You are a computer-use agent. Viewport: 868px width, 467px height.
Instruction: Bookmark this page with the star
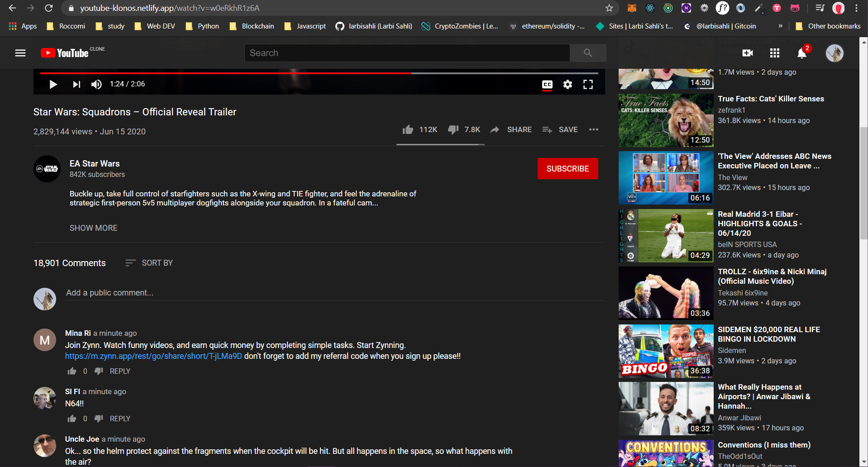[x=609, y=8]
